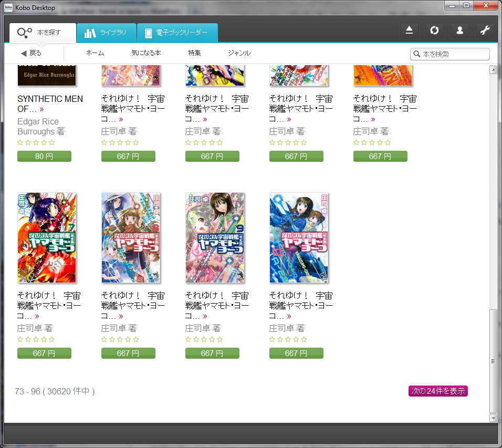Click the fifth rating star under volume 9
502x448 pixels.
coord(219,339)
